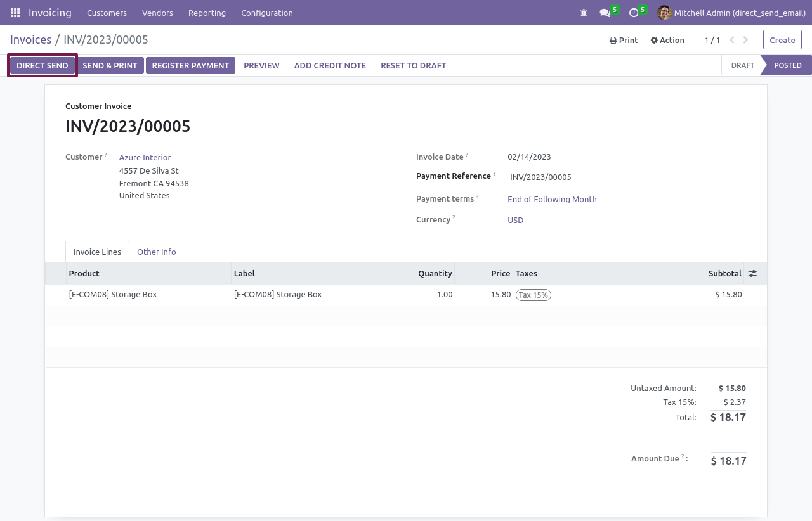Switch to Other Info tab
This screenshot has height=521, width=812.
click(x=156, y=252)
